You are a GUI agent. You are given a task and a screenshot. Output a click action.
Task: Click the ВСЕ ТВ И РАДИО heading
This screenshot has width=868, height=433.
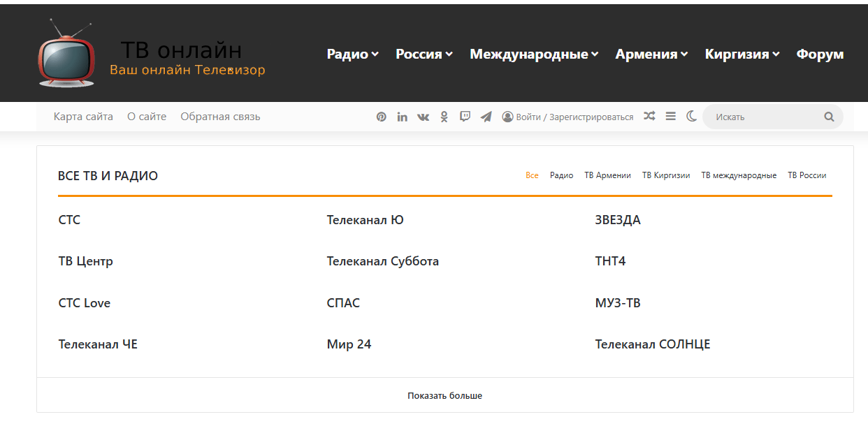(108, 176)
